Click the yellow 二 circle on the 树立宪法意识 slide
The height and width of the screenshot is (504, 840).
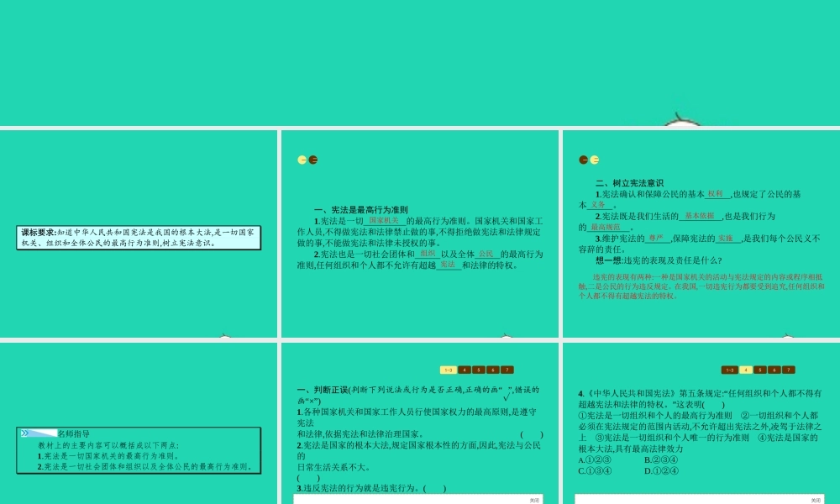tap(595, 160)
